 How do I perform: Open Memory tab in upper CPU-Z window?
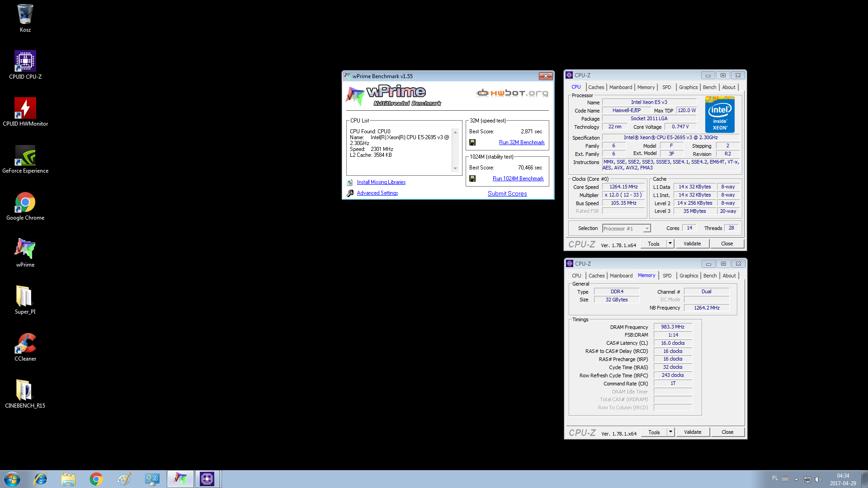646,87
